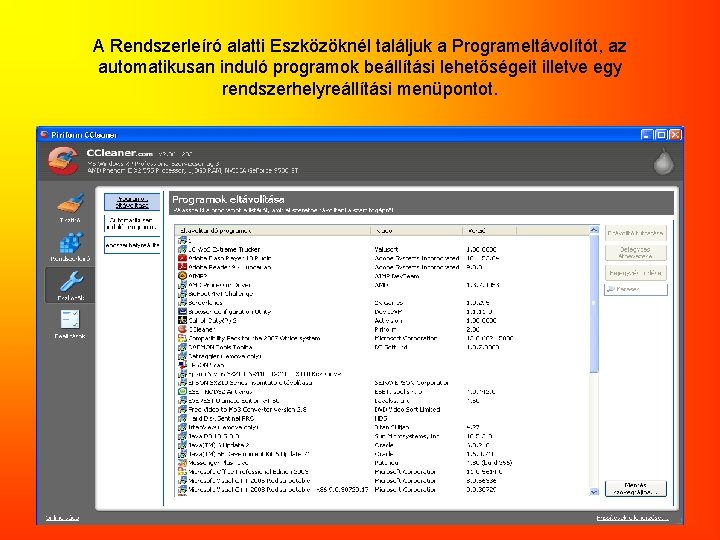This screenshot has height=540, width=720.
Task: Open the Online súgó help link
Action: tap(62, 518)
